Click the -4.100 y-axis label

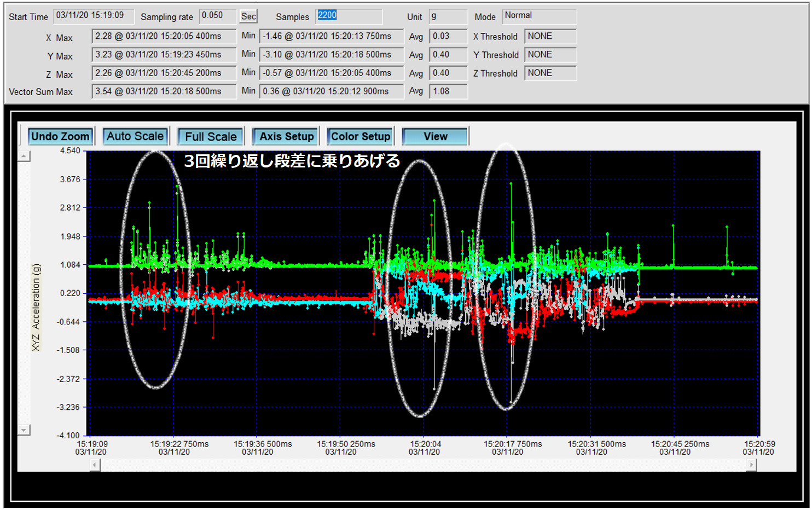click(68, 436)
